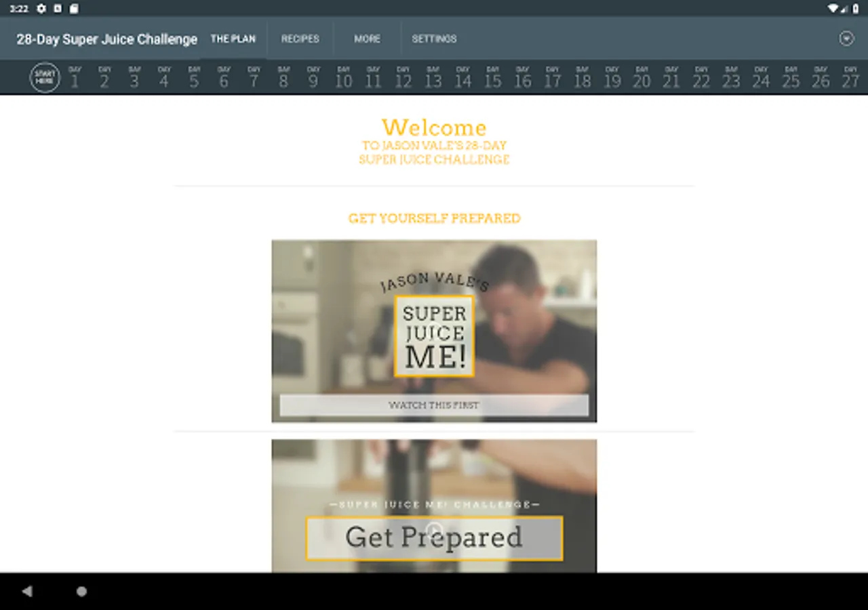Open The Plan tab

[x=233, y=39]
